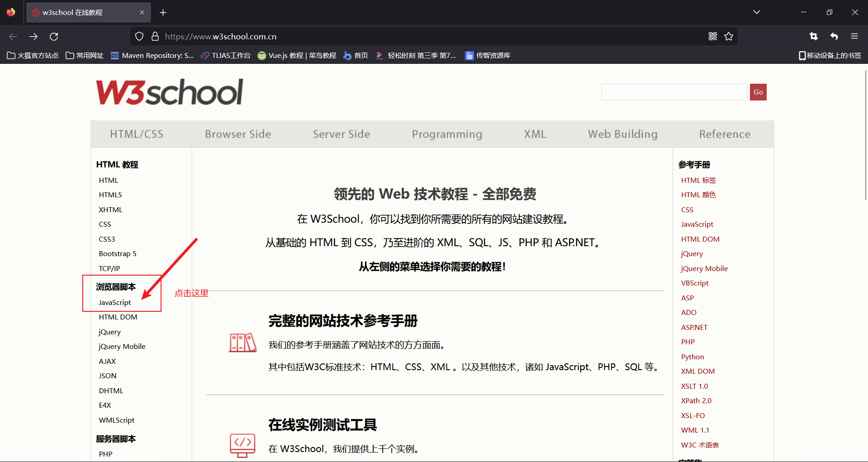
Task: Open the Firefox hamburger application menu
Action: (854, 37)
